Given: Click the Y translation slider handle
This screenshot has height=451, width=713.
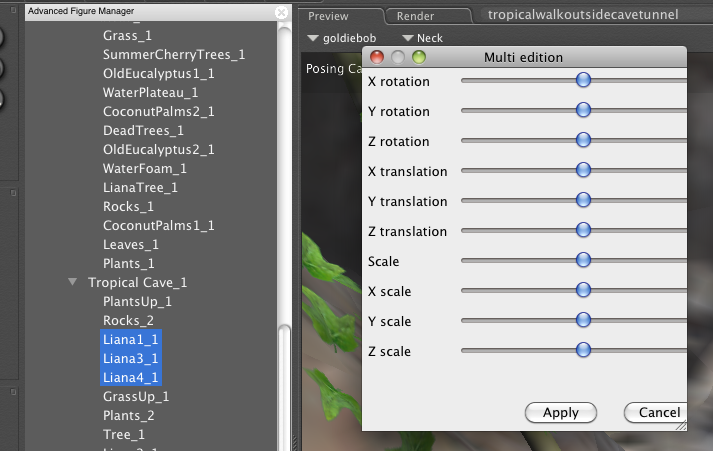Looking at the screenshot, I should click(x=584, y=200).
